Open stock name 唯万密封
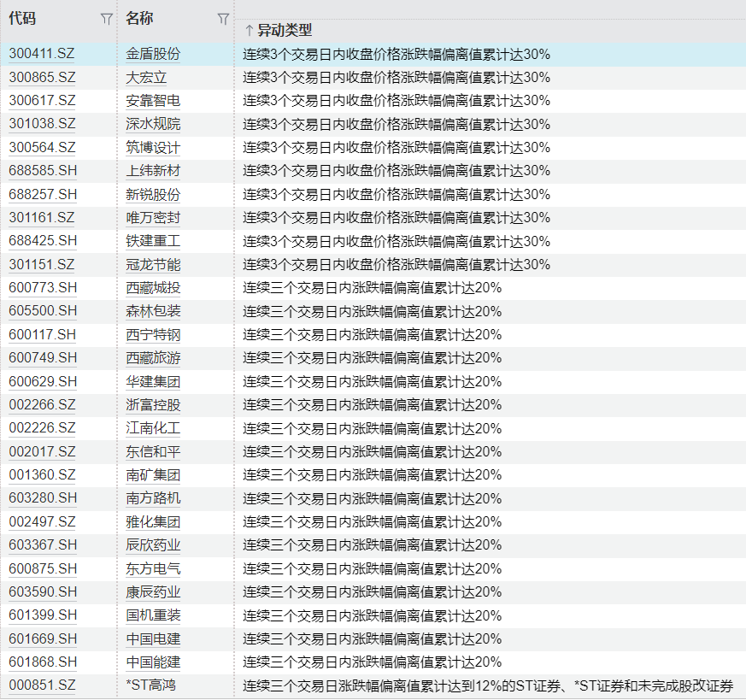This screenshot has height=700, width=746. point(153,217)
